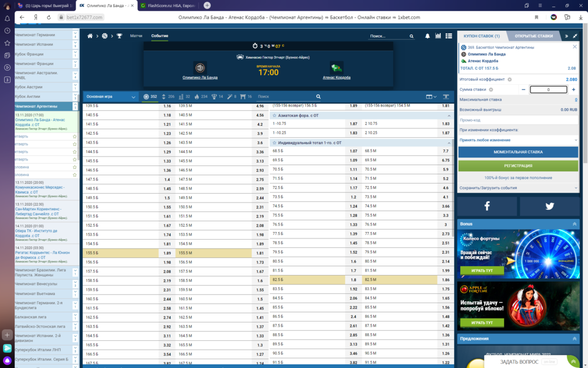The width and height of the screenshot is (588, 368).
Task: Open Принять любое изменение dropdown
Action: click(518, 140)
